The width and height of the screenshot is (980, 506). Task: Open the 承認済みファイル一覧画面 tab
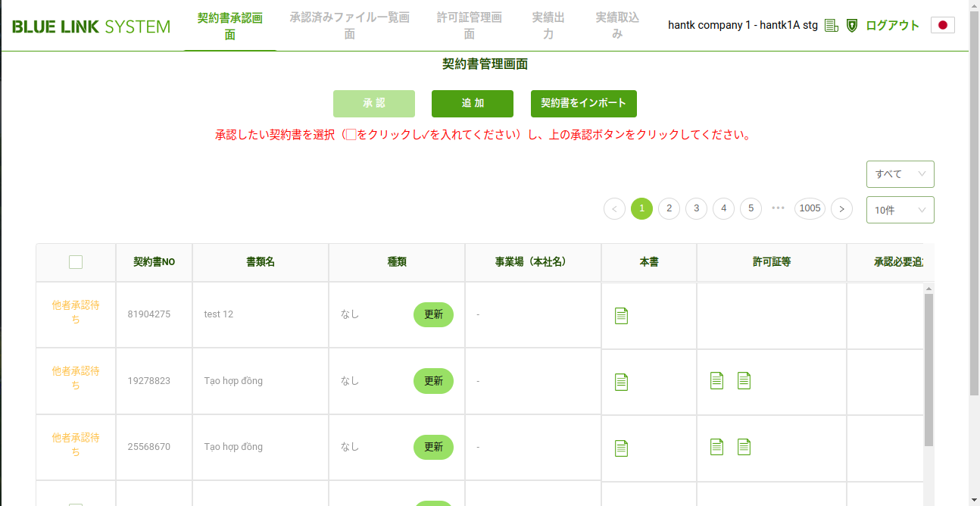point(350,26)
